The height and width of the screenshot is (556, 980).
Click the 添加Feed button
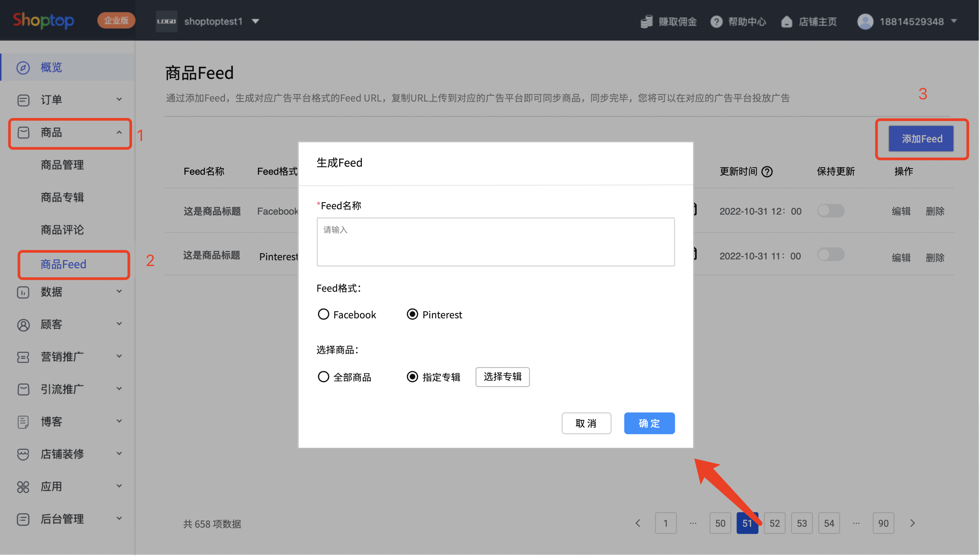[x=921, y=139]
